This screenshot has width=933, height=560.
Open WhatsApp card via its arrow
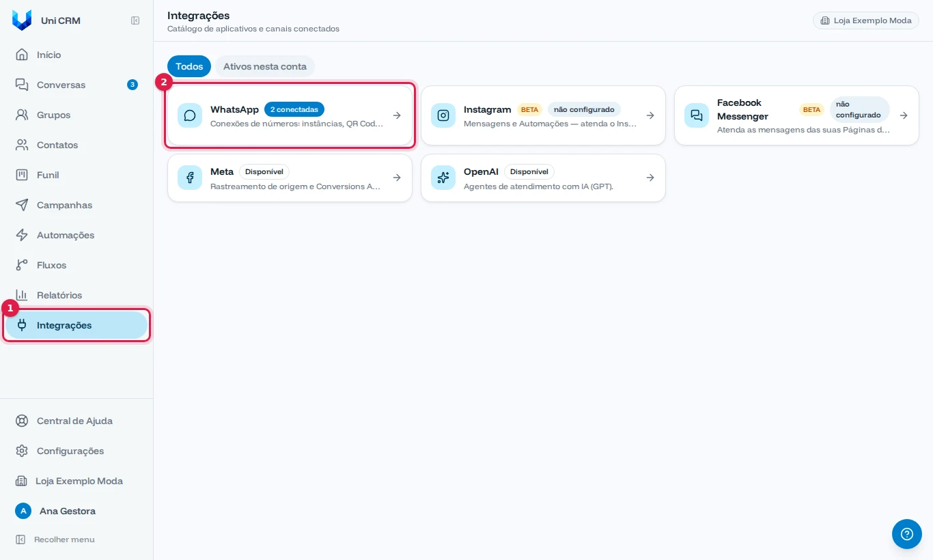(x=397, y=115)
